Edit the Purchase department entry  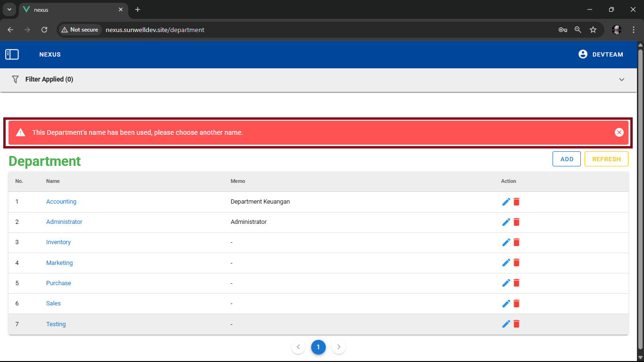(x=506, y=283)
